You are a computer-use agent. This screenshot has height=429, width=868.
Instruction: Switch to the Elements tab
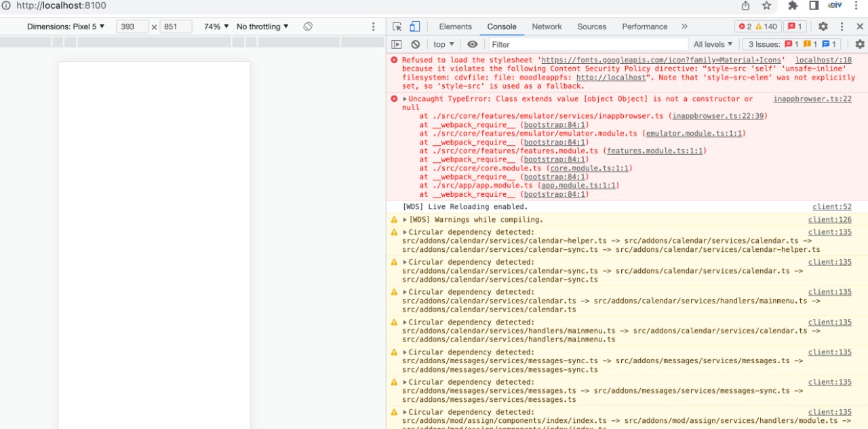455,26
